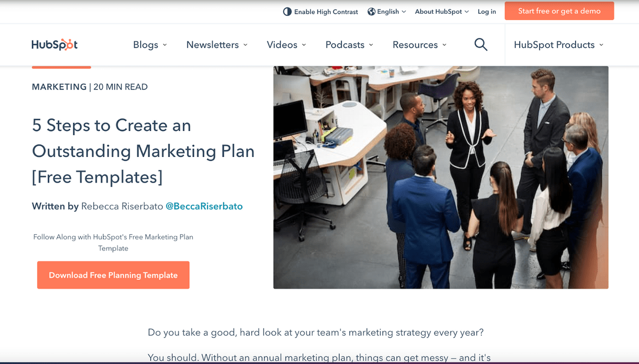Image resolution: width=639 pixels, height=364 pixels.
Task: Click the Blogs dropdown chevron
Action: [x=165, y=45]
